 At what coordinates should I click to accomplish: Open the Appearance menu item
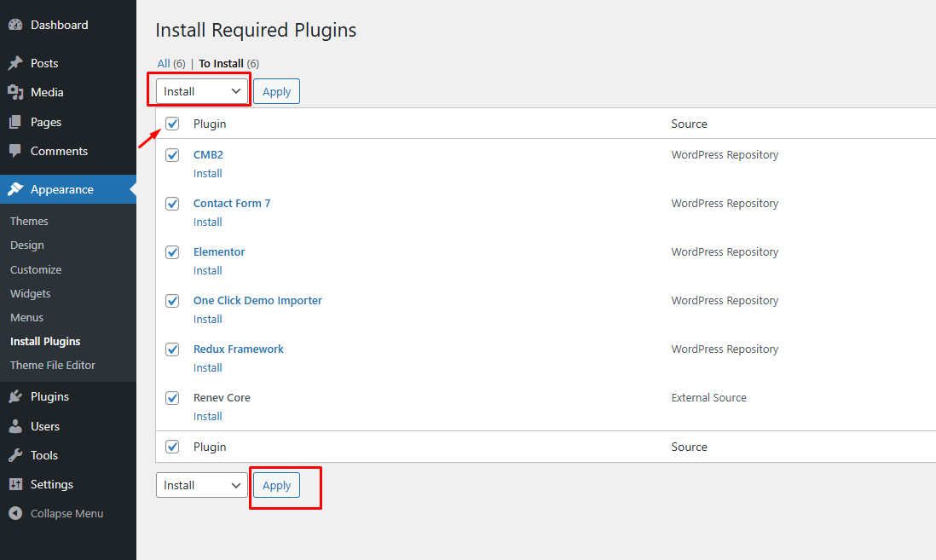pyautogui.click(x=62, y=189)
